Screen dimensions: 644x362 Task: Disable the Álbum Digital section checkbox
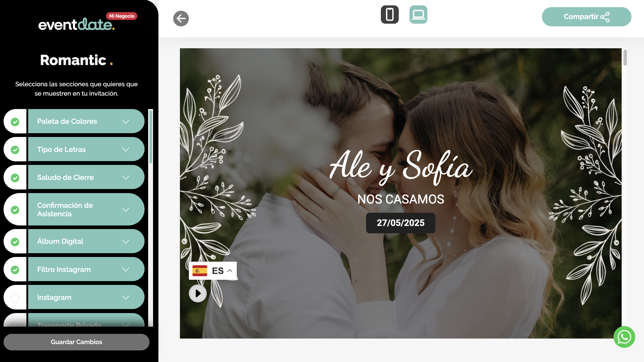[15, 242]
